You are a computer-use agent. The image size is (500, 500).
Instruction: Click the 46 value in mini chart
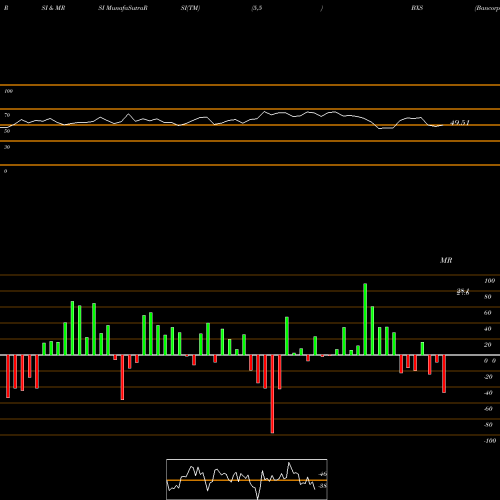(x=323, y=474)
